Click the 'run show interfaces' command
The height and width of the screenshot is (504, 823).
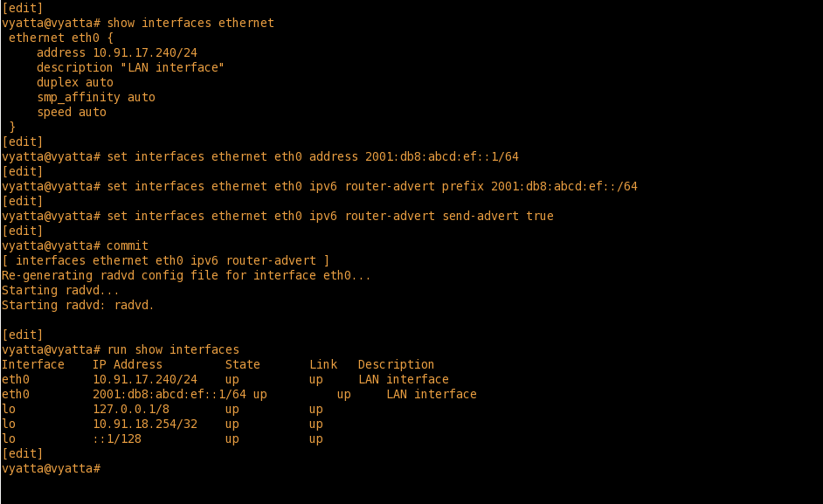coord(172,349)
